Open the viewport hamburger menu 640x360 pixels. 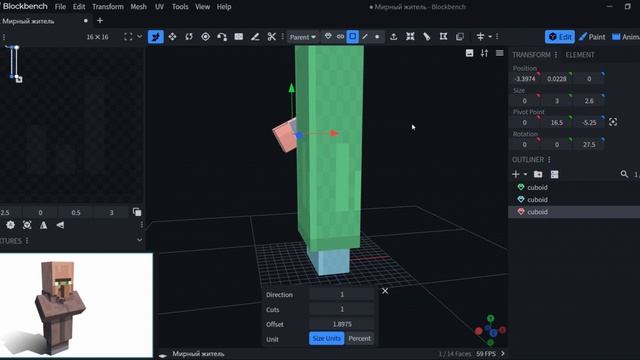click(499, 53)
